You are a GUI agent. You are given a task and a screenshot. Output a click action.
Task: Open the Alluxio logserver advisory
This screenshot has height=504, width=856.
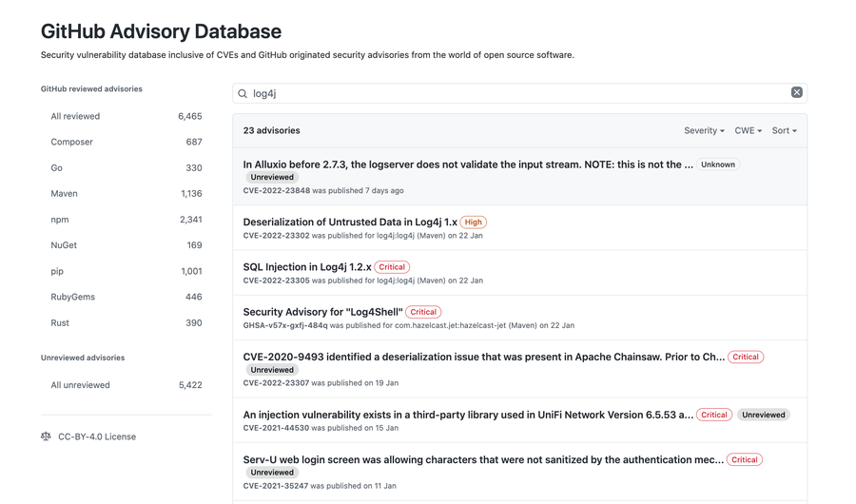tap(468, 165)
